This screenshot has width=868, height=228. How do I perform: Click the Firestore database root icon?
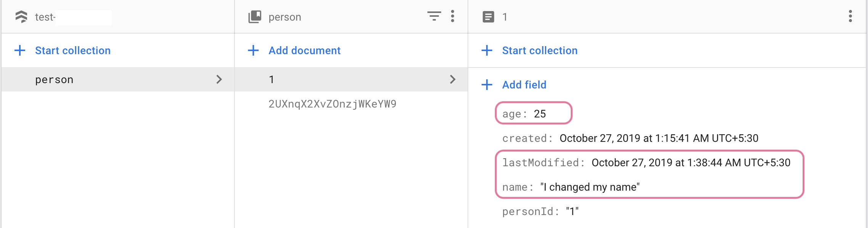[x=21, y=17]
